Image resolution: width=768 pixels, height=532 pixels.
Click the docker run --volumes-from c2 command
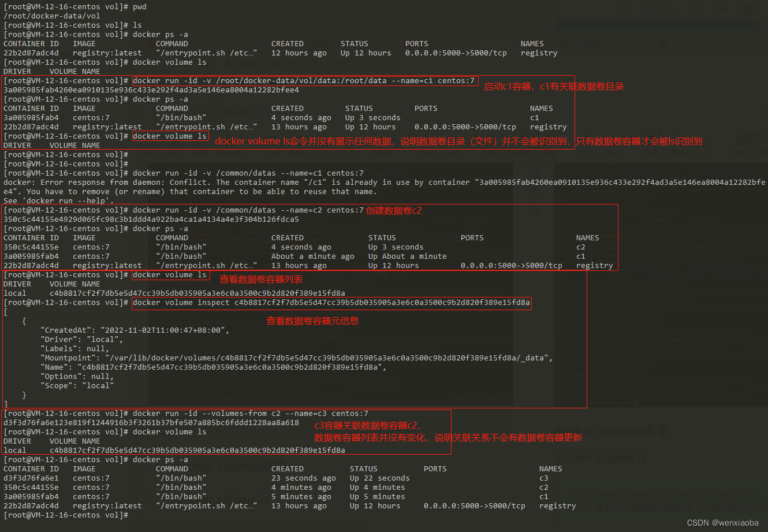tap(251, 414)
